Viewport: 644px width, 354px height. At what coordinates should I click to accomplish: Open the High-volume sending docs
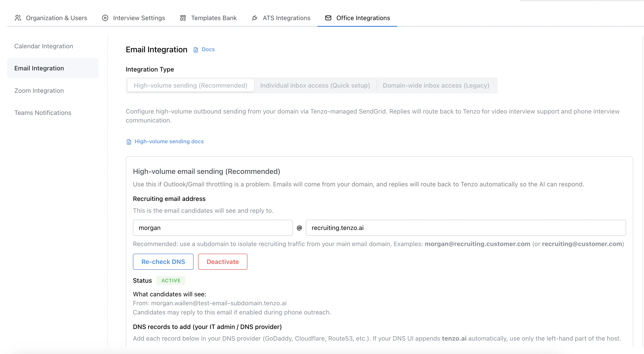point(169,141)
